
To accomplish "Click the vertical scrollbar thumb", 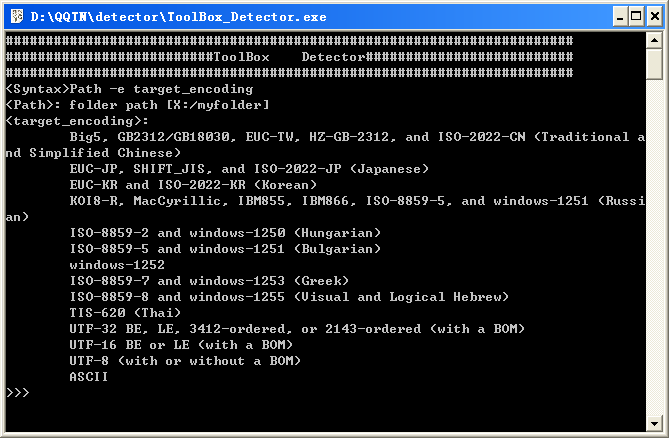I will click(x=654, y=64).
